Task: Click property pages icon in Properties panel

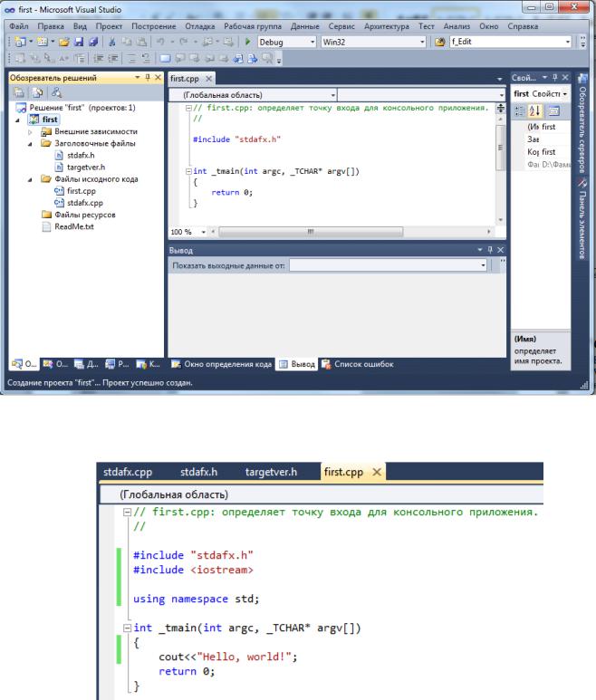Action: (553, 110)
